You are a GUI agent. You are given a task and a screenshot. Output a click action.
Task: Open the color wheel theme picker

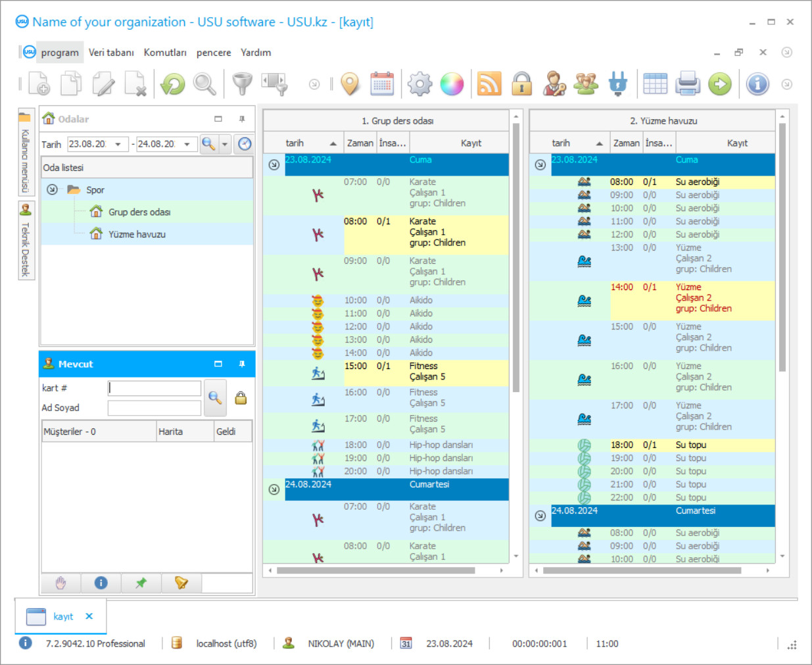[452, 84]
